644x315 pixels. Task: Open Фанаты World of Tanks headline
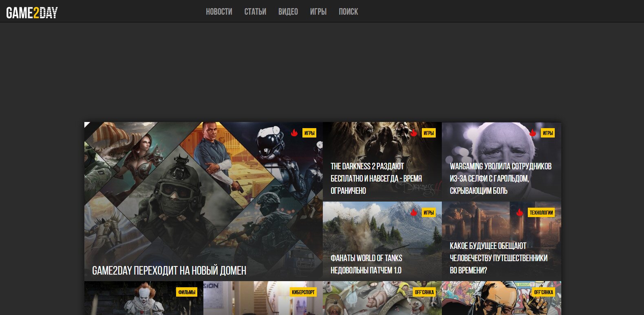pos(366,264)
